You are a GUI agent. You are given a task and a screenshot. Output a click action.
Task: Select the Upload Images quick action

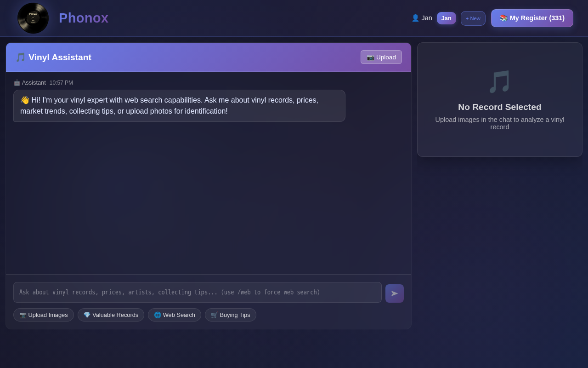pos(43,315)
